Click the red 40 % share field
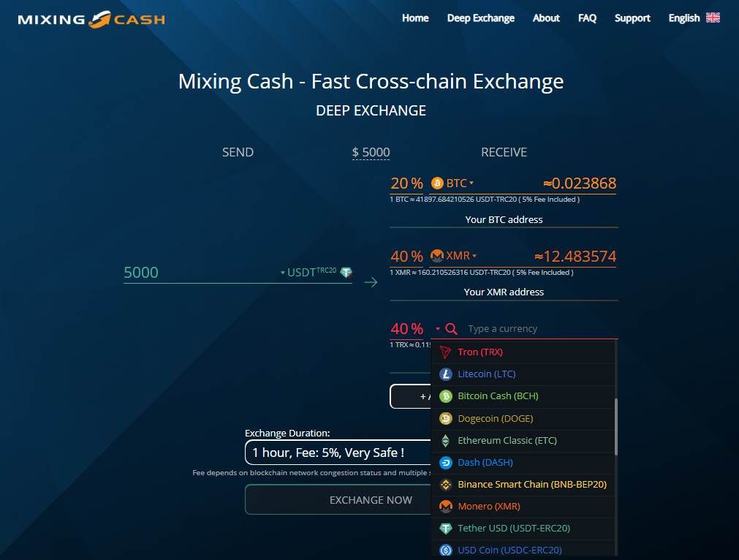This screenshot has height=560, width=739. (406, 329)
